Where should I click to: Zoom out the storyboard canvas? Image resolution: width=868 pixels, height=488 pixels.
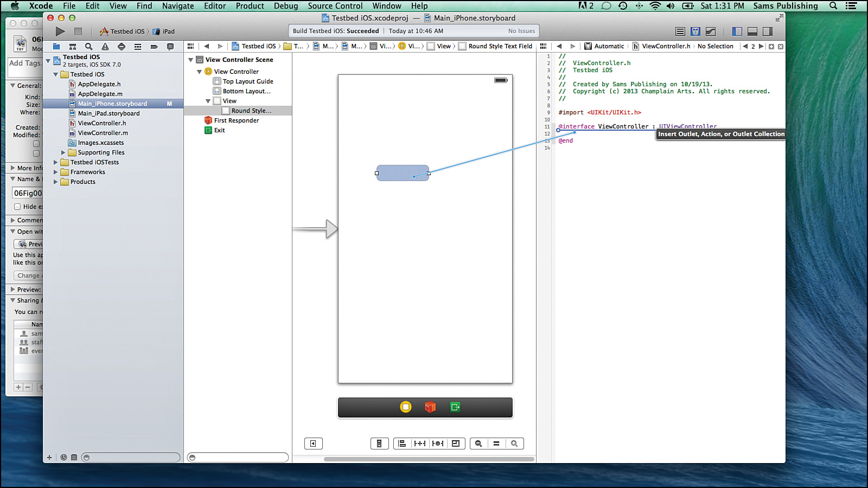pos(478,444)
